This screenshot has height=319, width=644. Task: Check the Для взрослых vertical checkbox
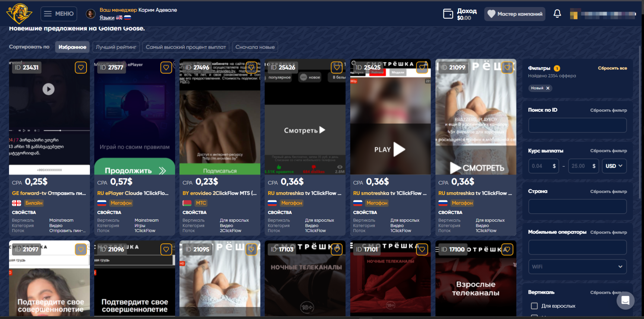(x=534, y=306)
